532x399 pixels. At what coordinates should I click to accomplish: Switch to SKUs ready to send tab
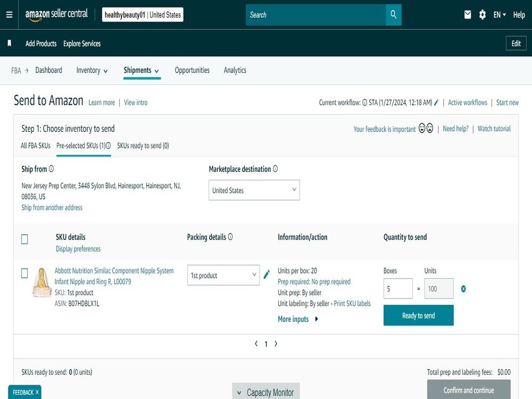(143, 146)
